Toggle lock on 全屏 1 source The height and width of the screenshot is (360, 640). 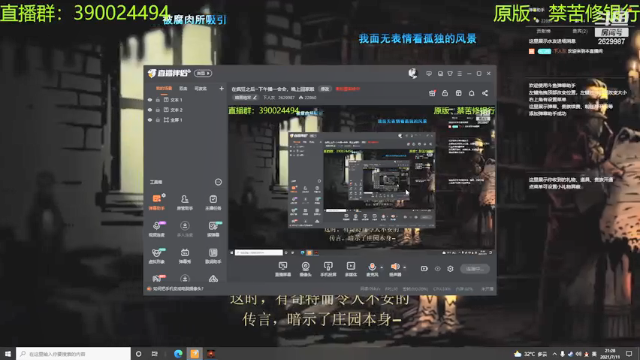click(x=158, y=120)
